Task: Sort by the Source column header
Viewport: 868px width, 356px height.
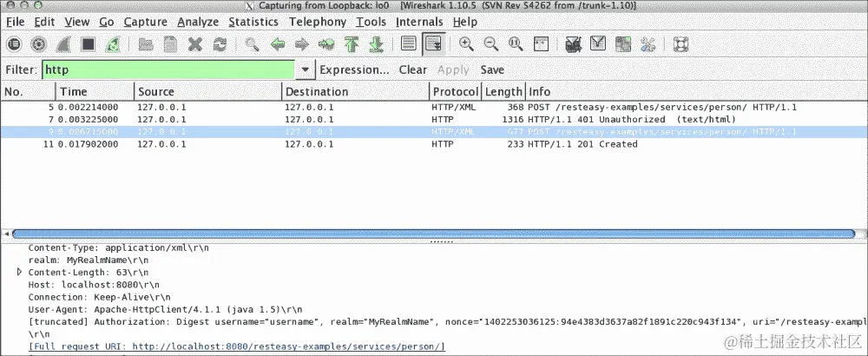Action: pyautogui.click(x=208, y=91)
